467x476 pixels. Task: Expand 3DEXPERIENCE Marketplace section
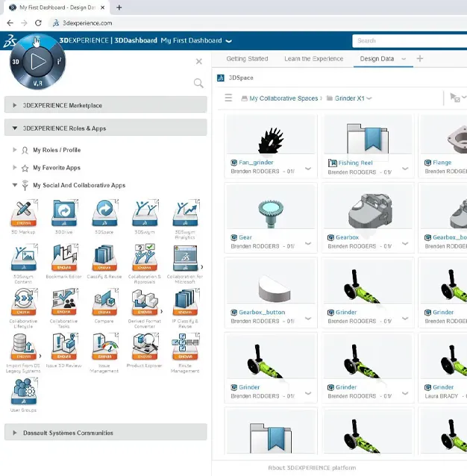pos(106,105)
